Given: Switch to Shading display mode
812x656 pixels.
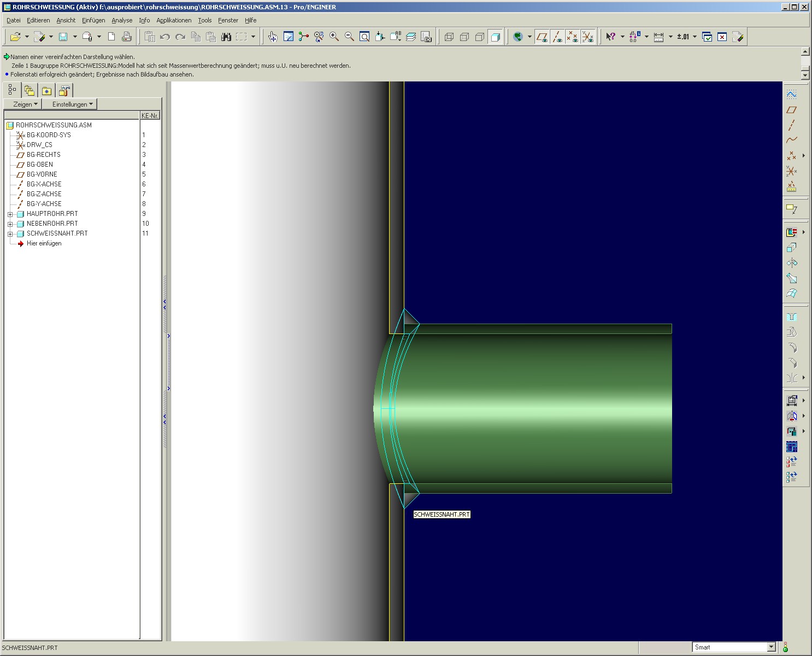Looking at the screenshot, I should (x=495, y=37).
